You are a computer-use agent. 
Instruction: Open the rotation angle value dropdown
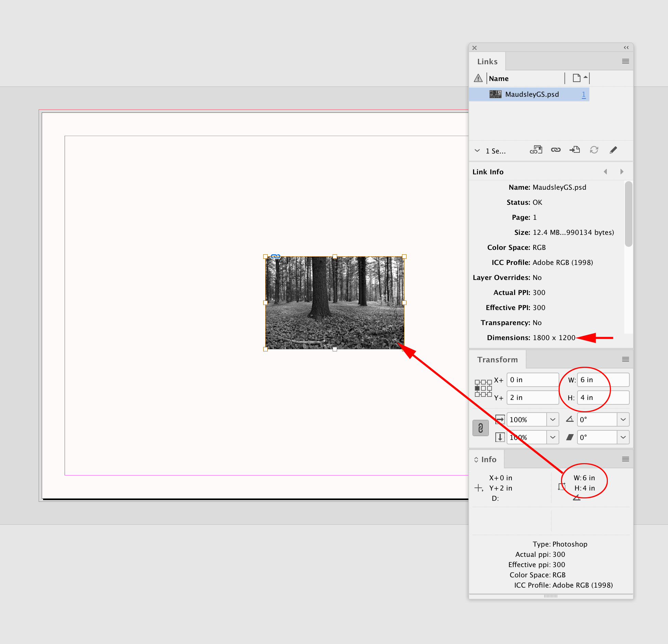(623, 419)
